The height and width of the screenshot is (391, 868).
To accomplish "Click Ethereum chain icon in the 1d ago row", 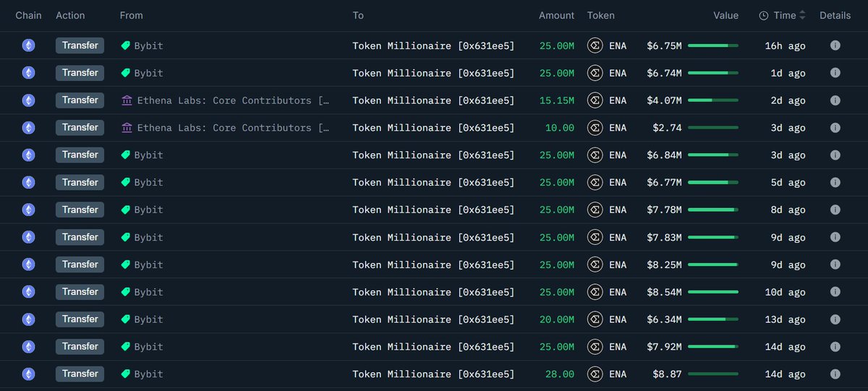I will tap(28, 73).
